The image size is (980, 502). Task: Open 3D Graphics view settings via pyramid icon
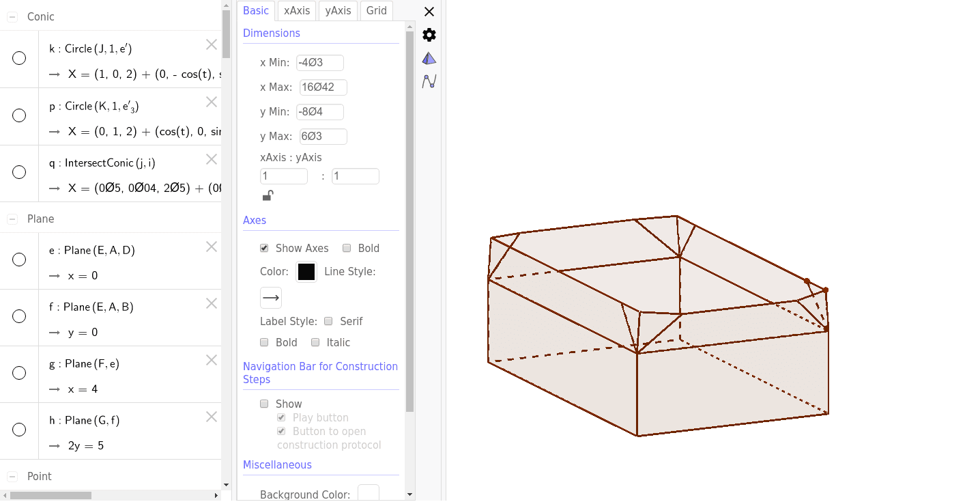[x=429, y=57]
